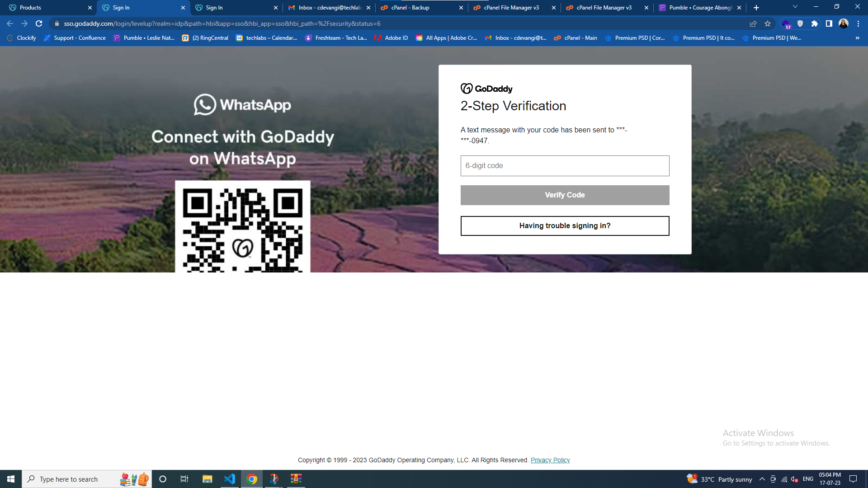This screenshot has width=868, height=488.
Task: Open WinRAR icon on taskbar
Action: [x=296, y=479]
